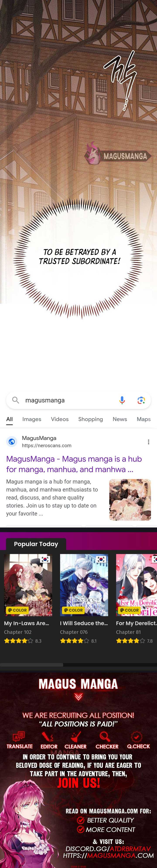157x868 pixels.
Task: Click the Translate position icon
Action: (19, 736)
